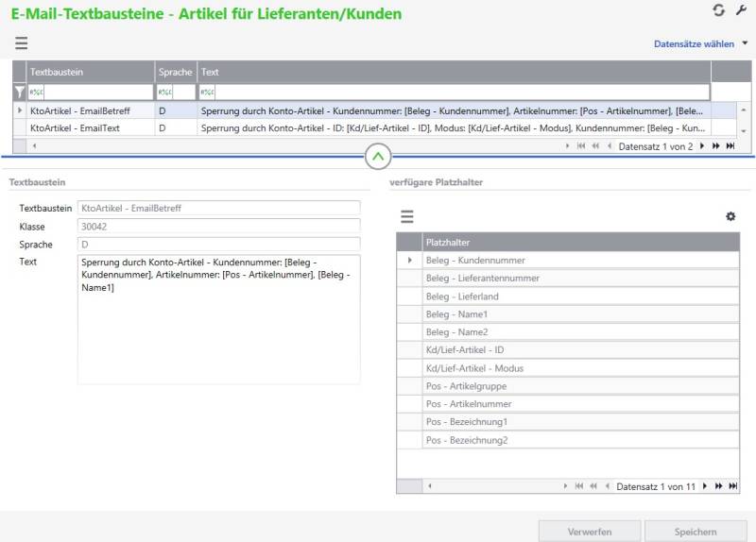Go to next record in the top grid
This screenshot has height=542, width=756.
pos(702,146)
